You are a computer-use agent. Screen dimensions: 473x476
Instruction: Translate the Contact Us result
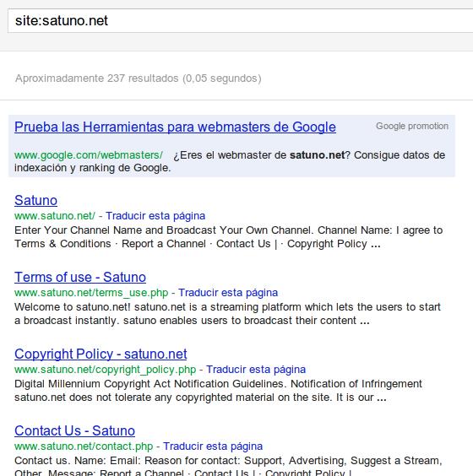[213, 446]
